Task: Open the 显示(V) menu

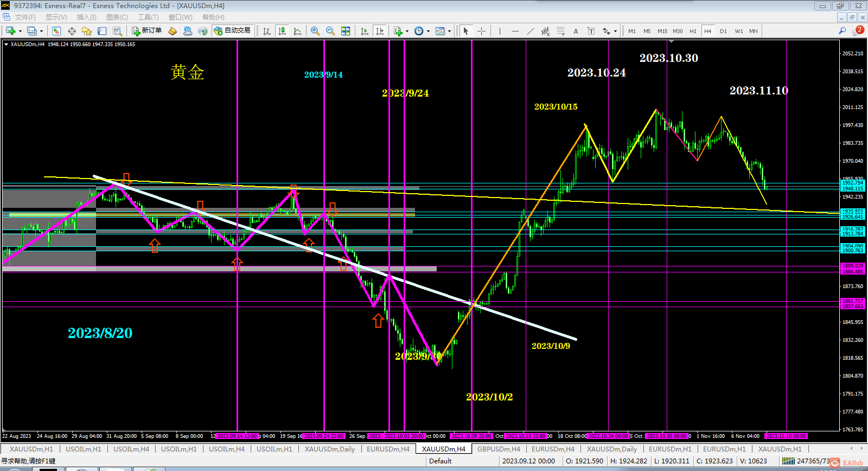Action: pyautogui.click(x=56, y=17)
